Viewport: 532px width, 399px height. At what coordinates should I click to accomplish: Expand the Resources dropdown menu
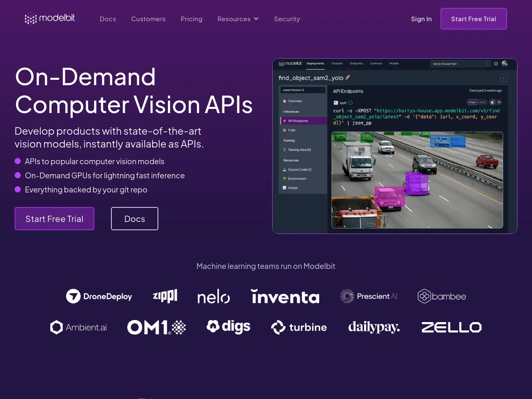(x=238, y=19)
